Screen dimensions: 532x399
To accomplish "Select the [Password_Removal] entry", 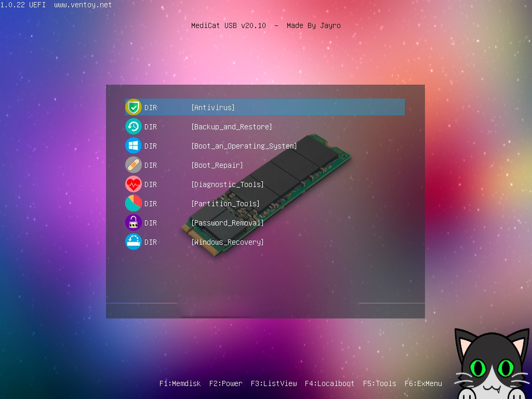I will (x=265, y=223).
